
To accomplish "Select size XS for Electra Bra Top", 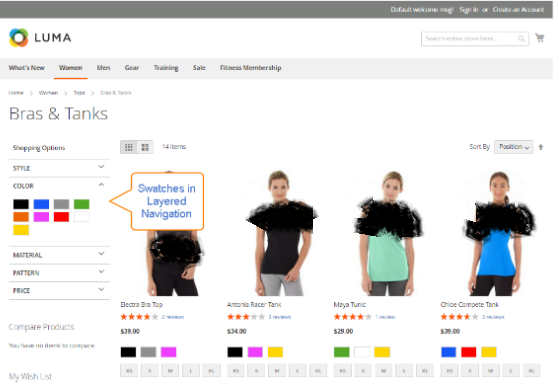I will (x=129, y=371).
